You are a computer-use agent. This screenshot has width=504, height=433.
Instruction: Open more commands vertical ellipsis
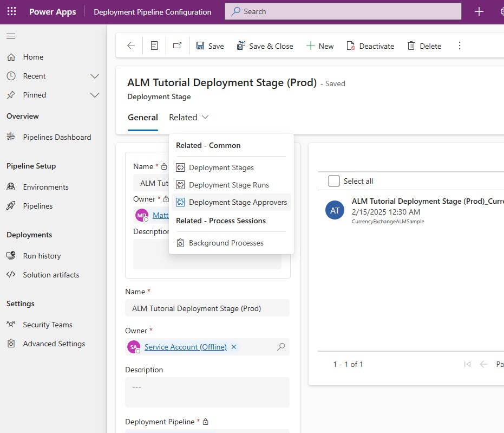tap(460, 46)
